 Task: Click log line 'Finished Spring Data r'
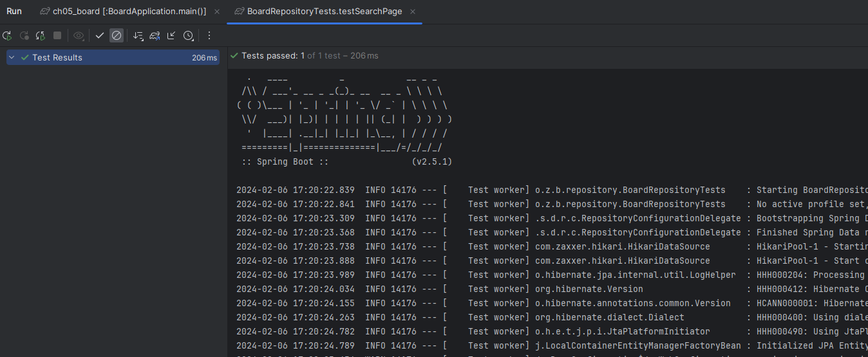552,232
